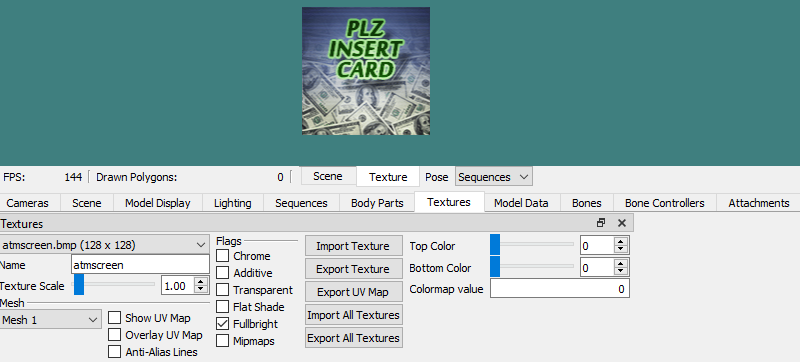Open the Mesh 1 dropdown
This screenshot has height=362, width=800.
point(50,320)
